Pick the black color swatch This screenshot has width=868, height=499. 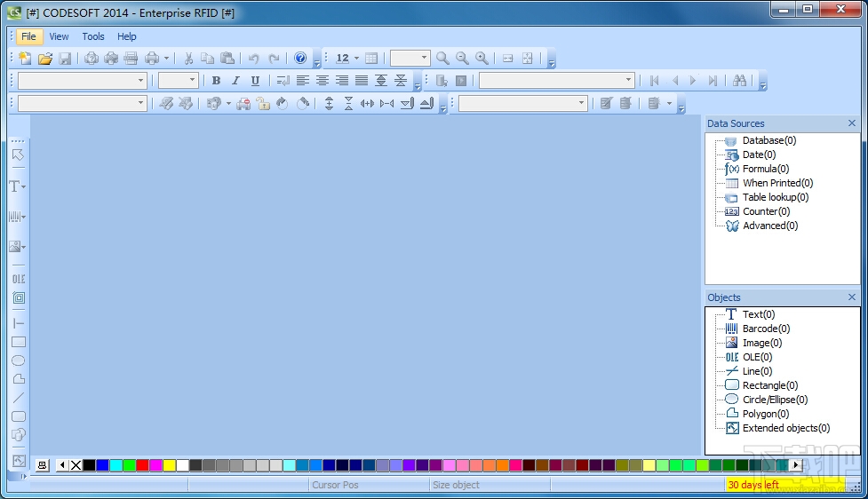coord(89,465)
